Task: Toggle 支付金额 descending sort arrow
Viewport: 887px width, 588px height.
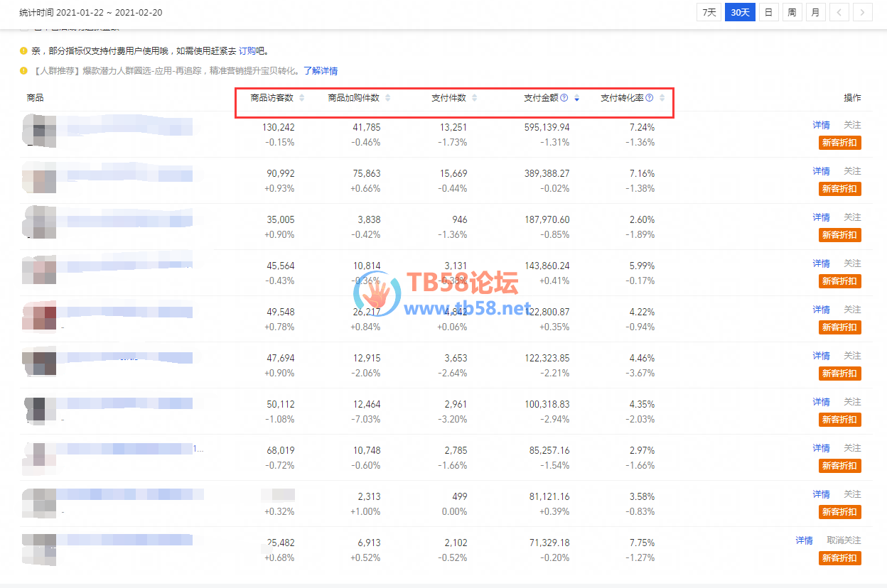Action: click(x=576, y=99)
